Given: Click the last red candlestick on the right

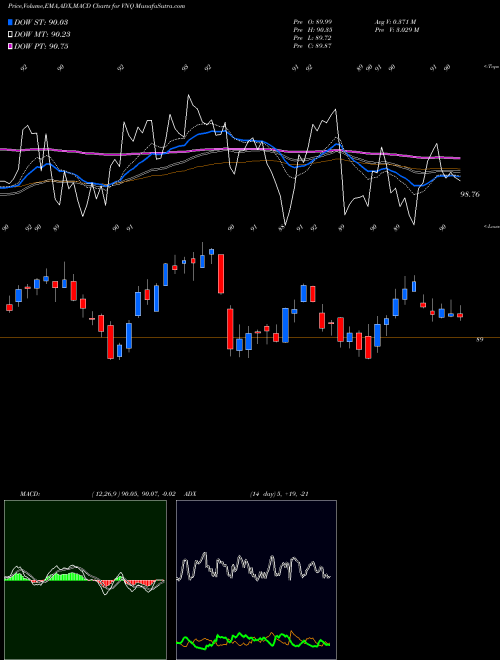Looking at the screenshot, I should (460, 315).
